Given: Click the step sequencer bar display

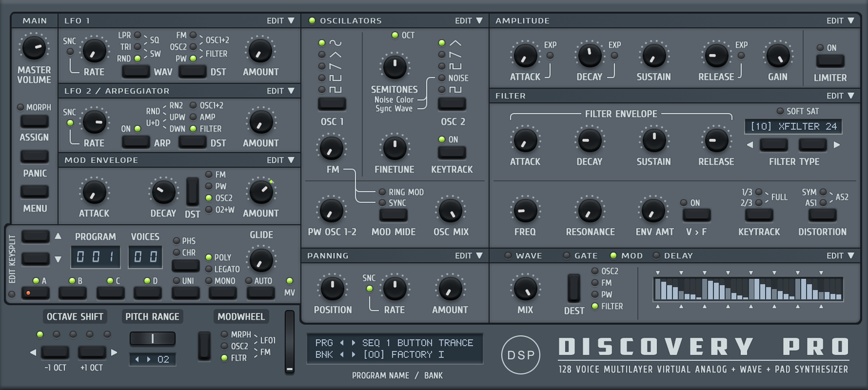Looking at the screenshot, I should pyautogui.click(x=748, y=289).
